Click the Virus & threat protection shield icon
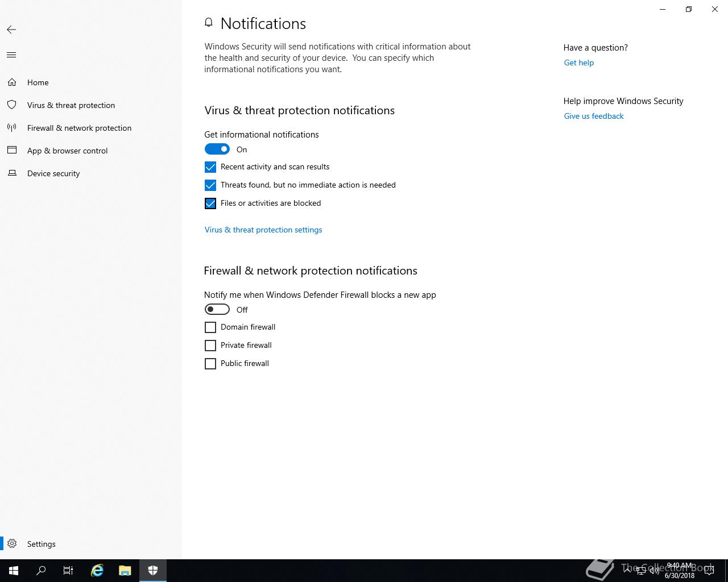The height and width of the screenshot is (582, 728). [x=12, y=105]
